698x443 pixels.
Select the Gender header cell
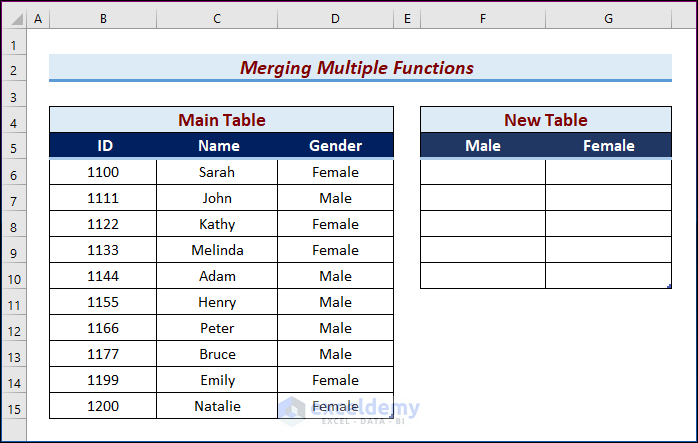(335, 146)
